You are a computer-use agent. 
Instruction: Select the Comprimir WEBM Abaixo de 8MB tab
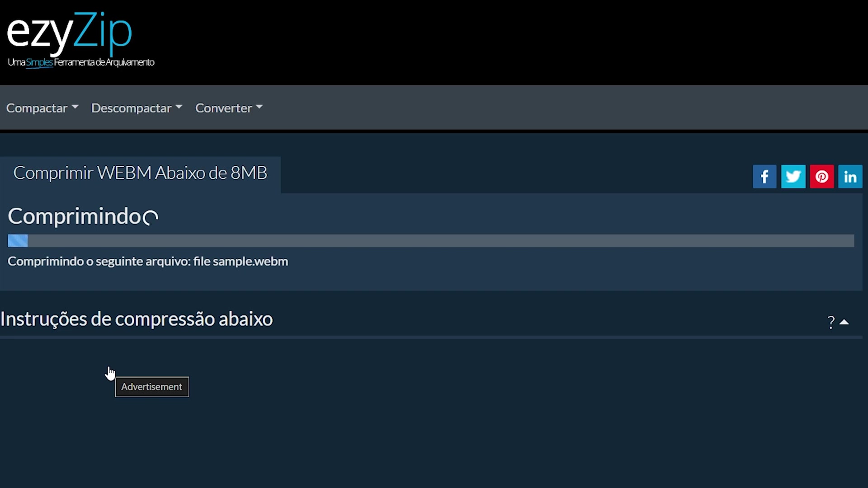[140, 173]
